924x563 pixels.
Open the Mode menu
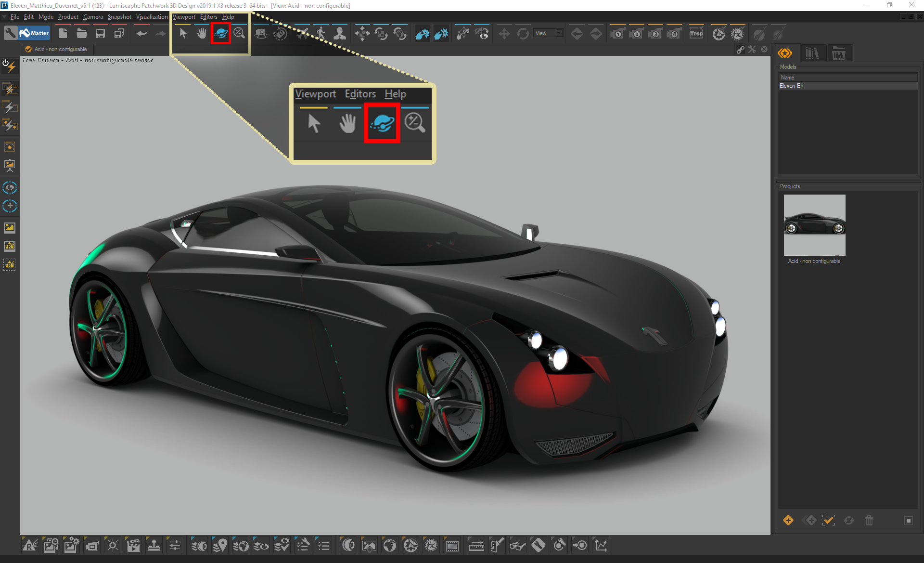pyautogui.click(x=46, y=17)
